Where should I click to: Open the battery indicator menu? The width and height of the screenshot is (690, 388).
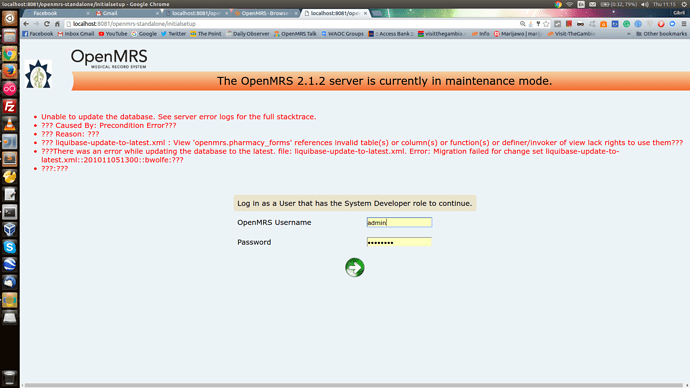point(618,4)
